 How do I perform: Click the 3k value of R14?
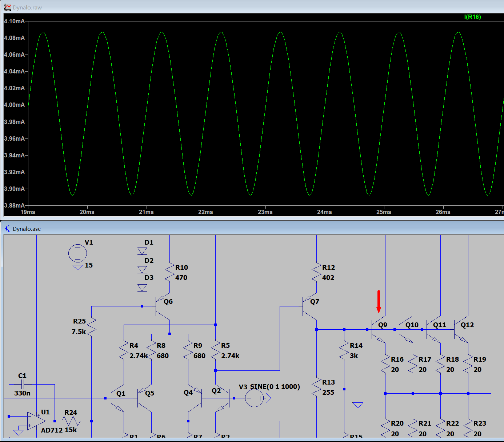point(354,356)
